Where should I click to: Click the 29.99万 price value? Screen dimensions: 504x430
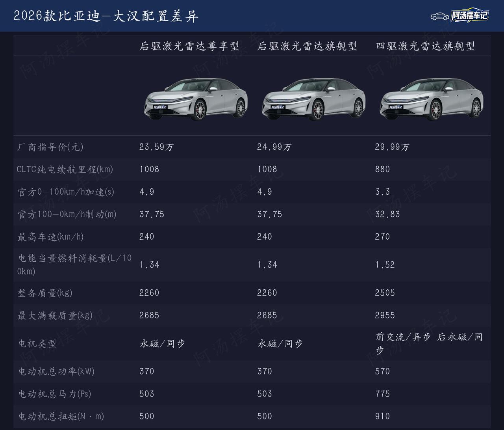pos(392,147)
